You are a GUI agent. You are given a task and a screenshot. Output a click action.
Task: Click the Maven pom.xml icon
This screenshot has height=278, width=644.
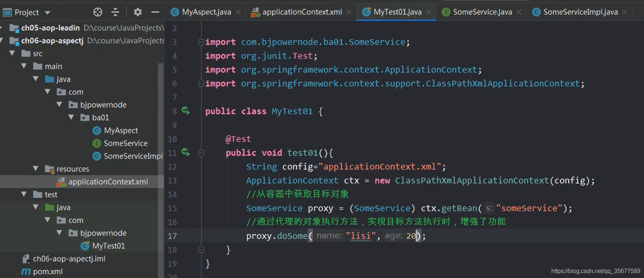point(26,271)
